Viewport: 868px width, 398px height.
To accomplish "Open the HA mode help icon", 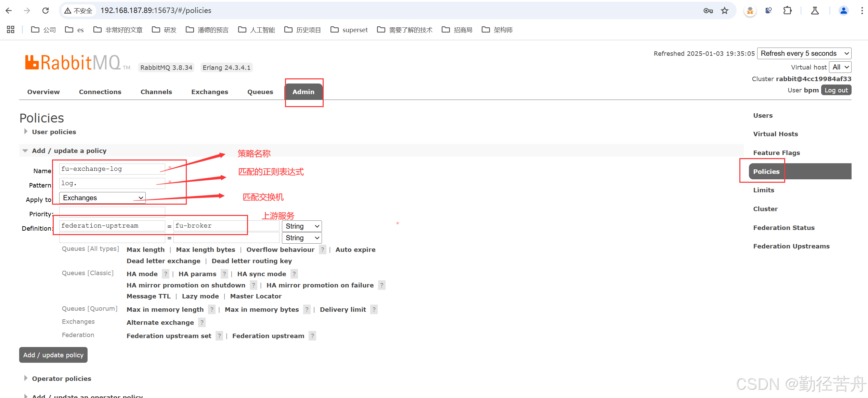I will 166,274.
